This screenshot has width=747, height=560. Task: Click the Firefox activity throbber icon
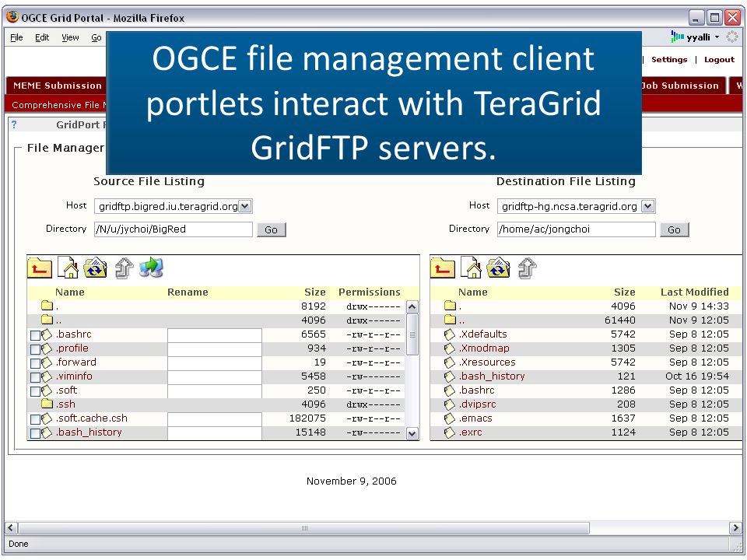pos(731,37)
